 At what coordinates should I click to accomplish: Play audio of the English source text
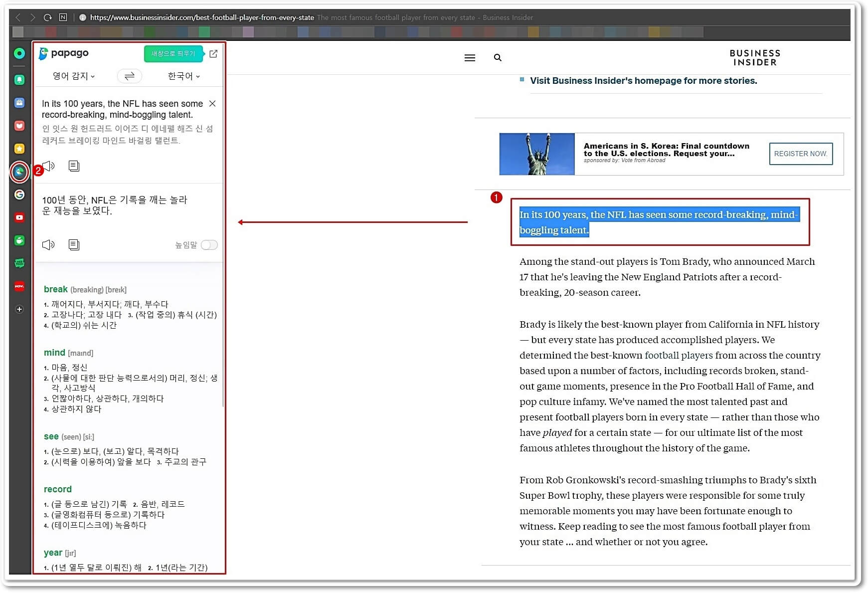pos(48,166)
